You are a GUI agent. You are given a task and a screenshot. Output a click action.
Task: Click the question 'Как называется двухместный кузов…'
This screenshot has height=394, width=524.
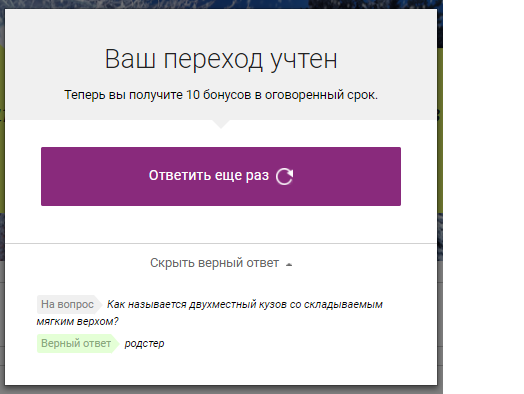pyautogui.click(x=210, y=313)
